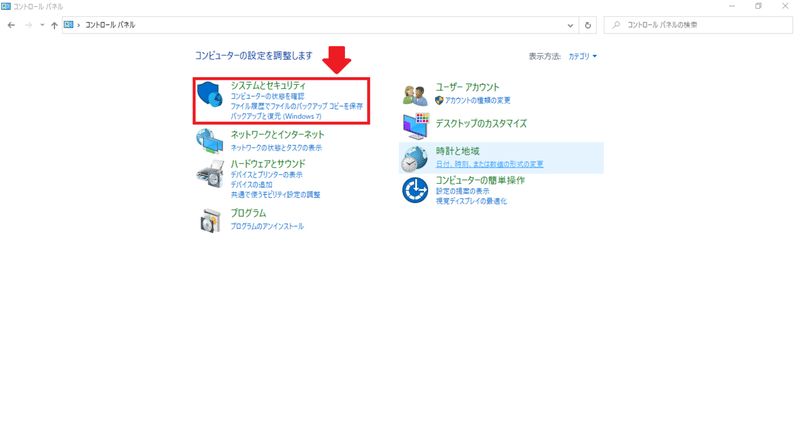This screenshot has height=426, width=800.
Task: Click the search magnifier icon
Action: pos(616,25)
